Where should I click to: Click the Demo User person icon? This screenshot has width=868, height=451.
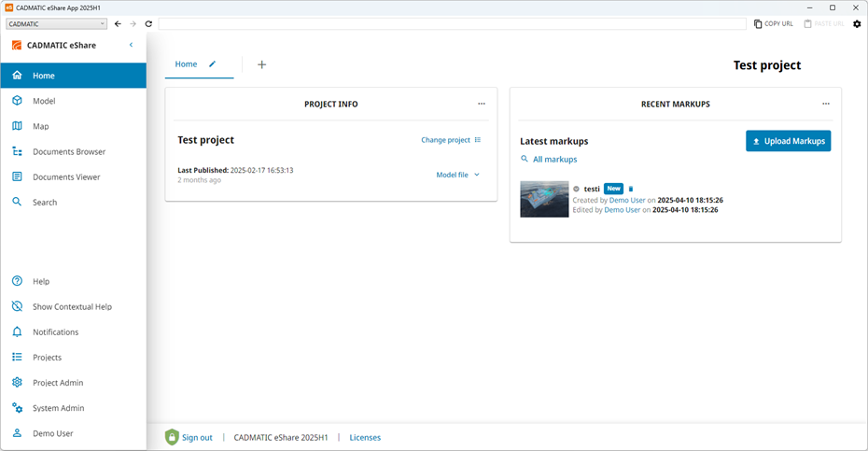click(x=17, y=432)
